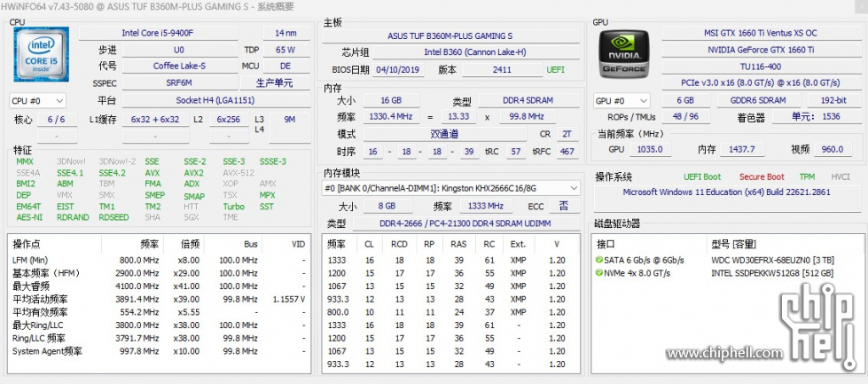
Task: Click the TPM status label
Action: (x=807, y=177)
